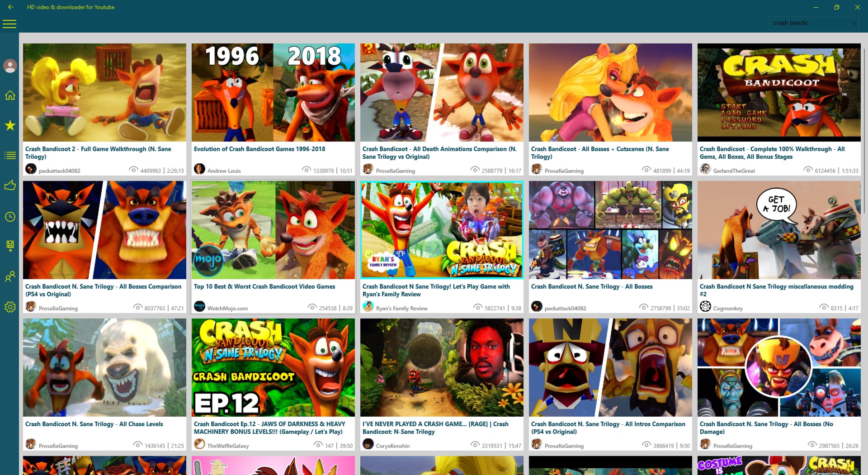Open the user account profile icon
Viewport: 868px width, 475px height.
click(10, 66)
